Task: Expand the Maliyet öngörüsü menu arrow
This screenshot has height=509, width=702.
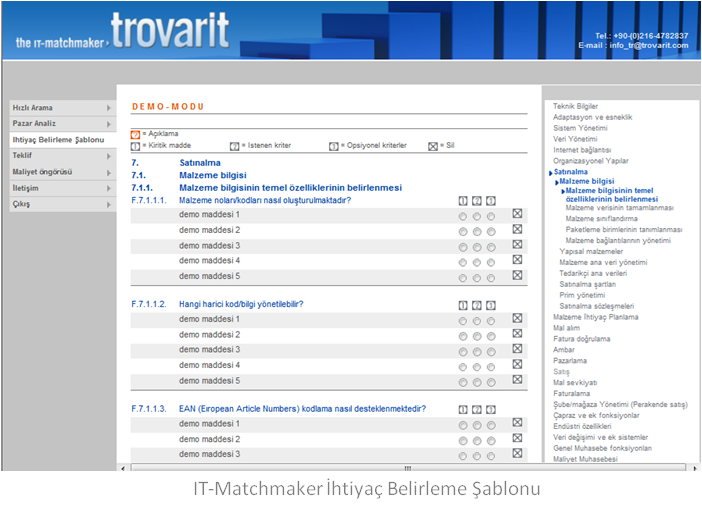Action: pyautogui.click(x=108, y=172)
